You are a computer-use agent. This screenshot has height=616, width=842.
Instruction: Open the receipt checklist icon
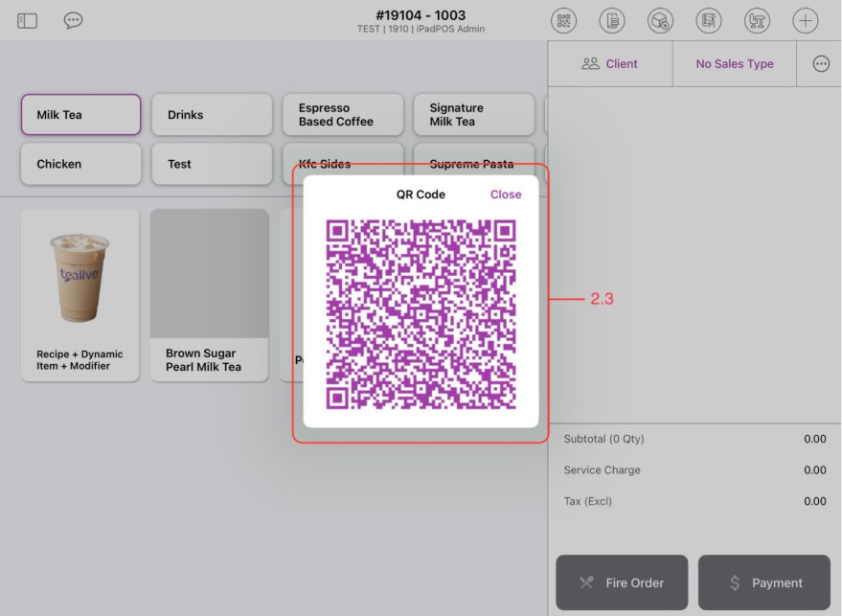tap(708, 20)
